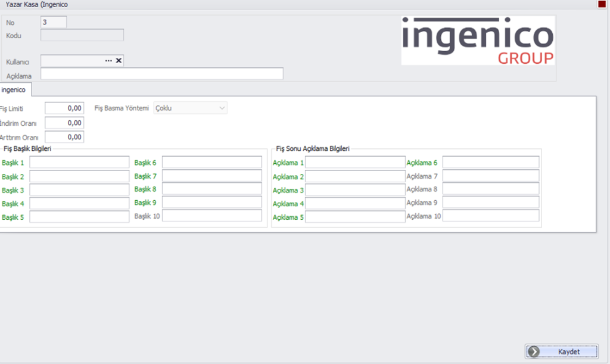Focus the Başlık 7 input field

[x=212, y=176]
